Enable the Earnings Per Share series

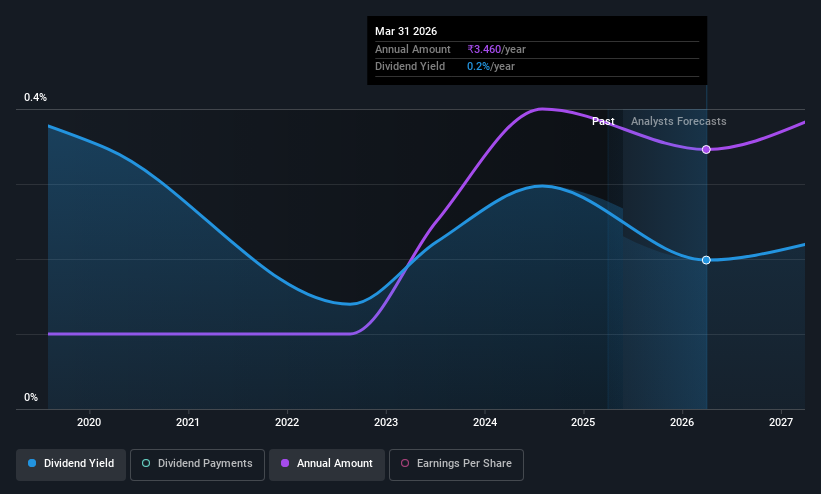pos(456,464)
